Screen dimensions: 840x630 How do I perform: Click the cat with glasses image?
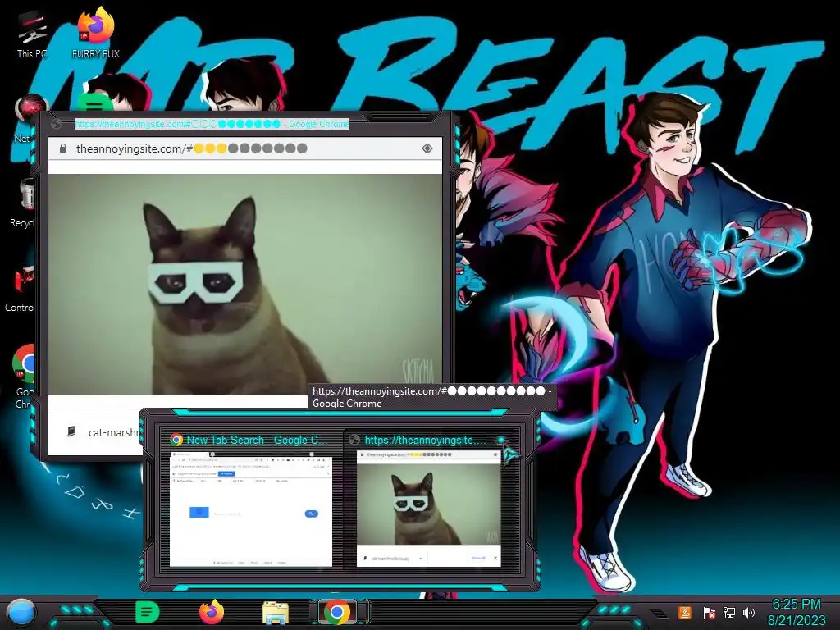(245, 285)
